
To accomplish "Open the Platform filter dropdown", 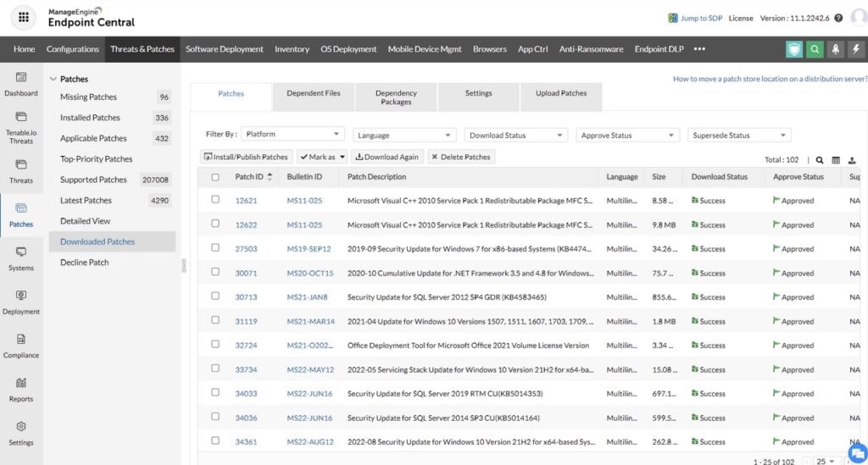I will (x=292, y=134).
